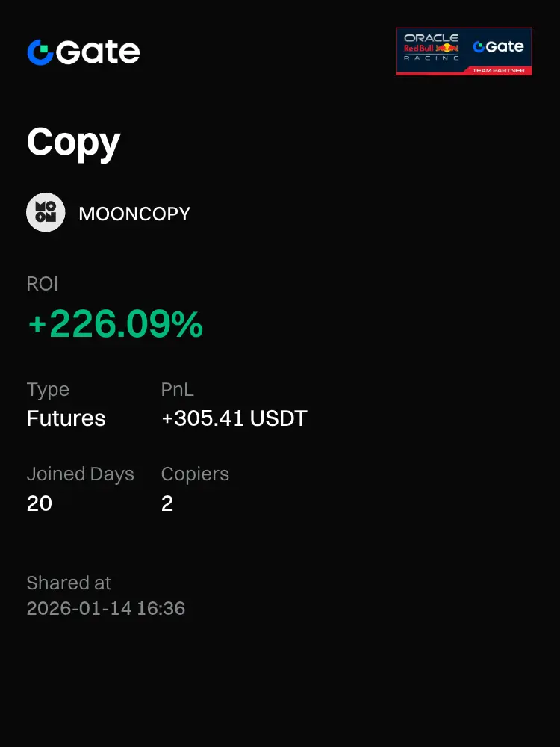Click the Copy heading
The width and height of the screenshot is (560, 747).
click(74, 143)
